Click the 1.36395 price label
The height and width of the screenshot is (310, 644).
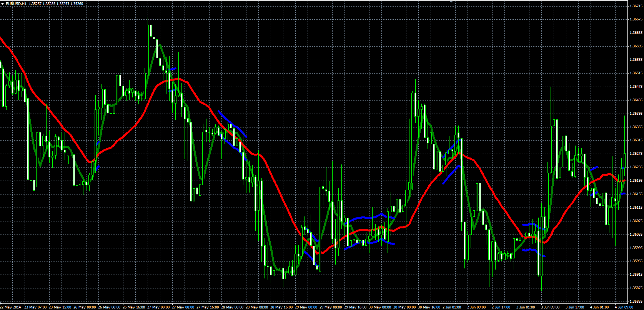(x=636, y=114)
